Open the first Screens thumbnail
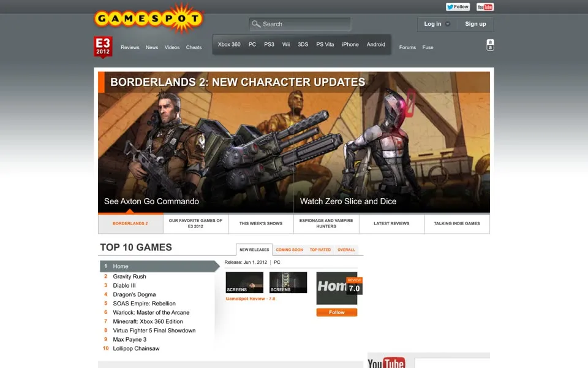 click(x=244, y=282)
